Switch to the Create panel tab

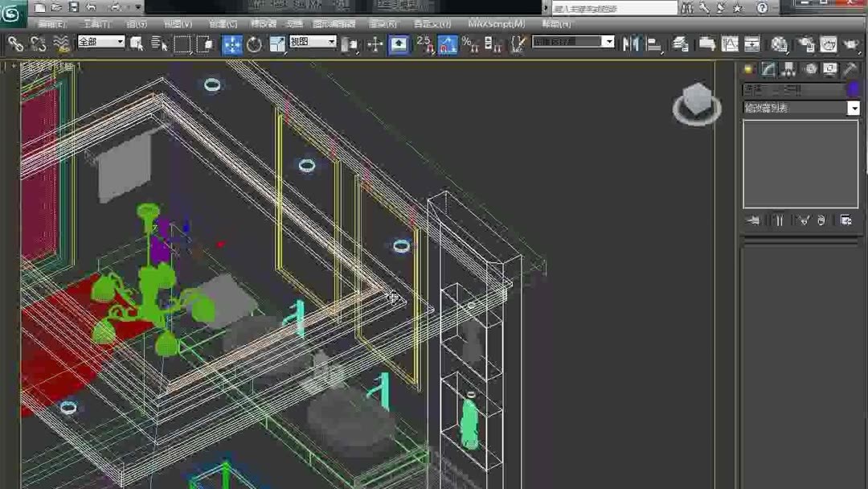(x=749, y=69)
